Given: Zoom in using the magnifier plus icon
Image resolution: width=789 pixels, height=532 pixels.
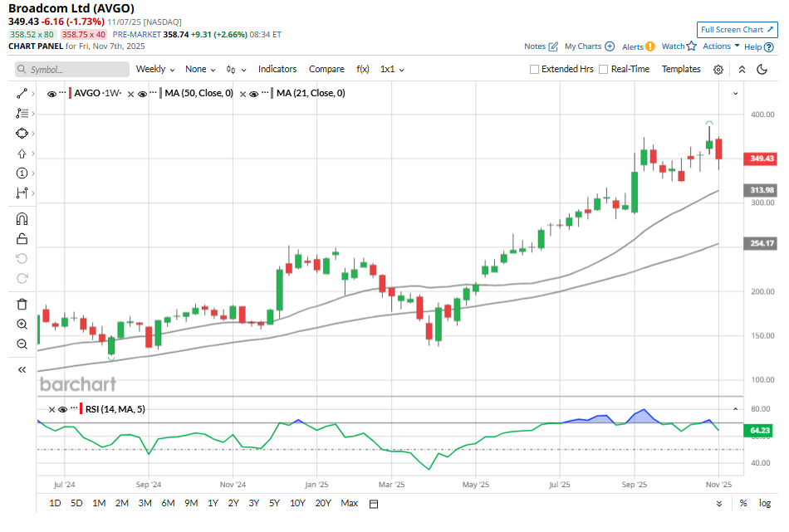Looking at the screenshot, I should pyautogui.click(x=22, y=324).
